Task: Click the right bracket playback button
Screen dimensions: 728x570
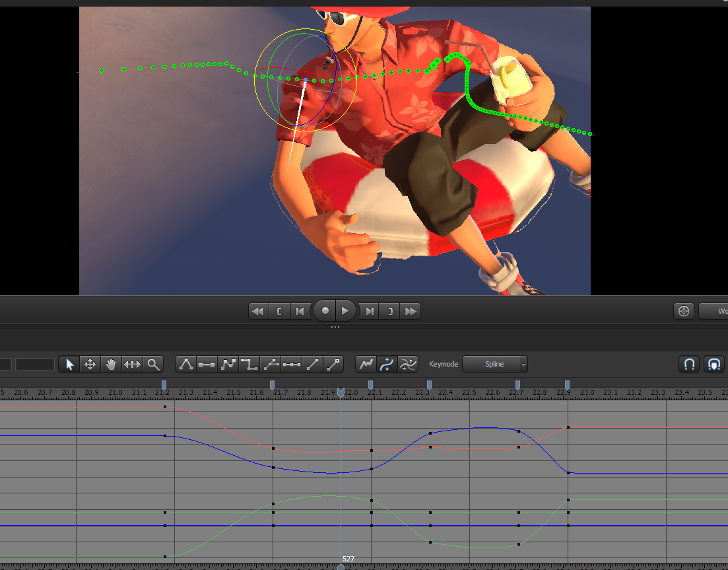Action: coord(390,311)
